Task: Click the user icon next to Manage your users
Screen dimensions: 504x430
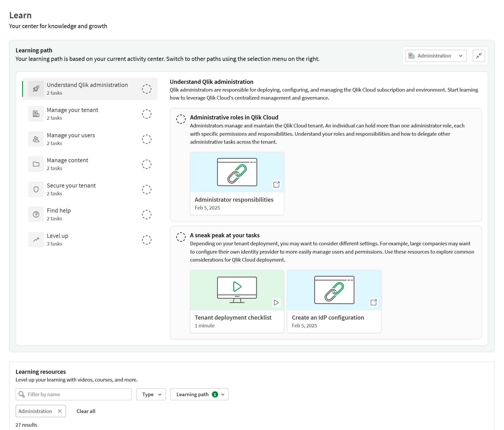Action: 36,139
